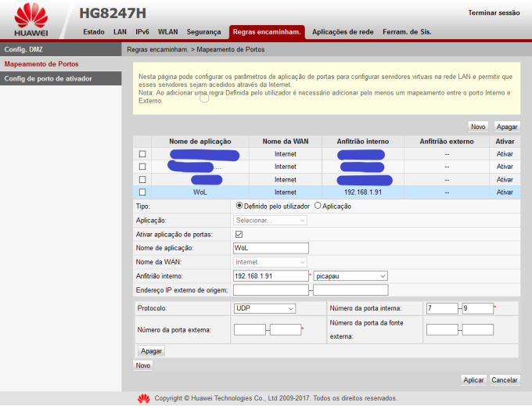Check the WoL row checkbox
The width and height of the screenshot is (532, 406).
(142, 192)
